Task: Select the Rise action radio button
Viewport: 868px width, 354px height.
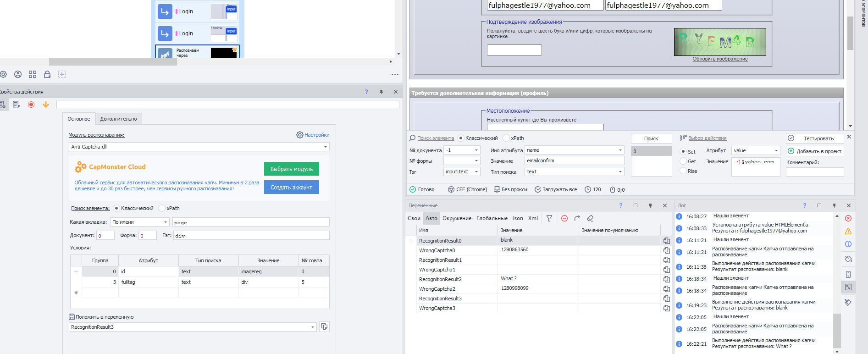Action: [683, 171]
